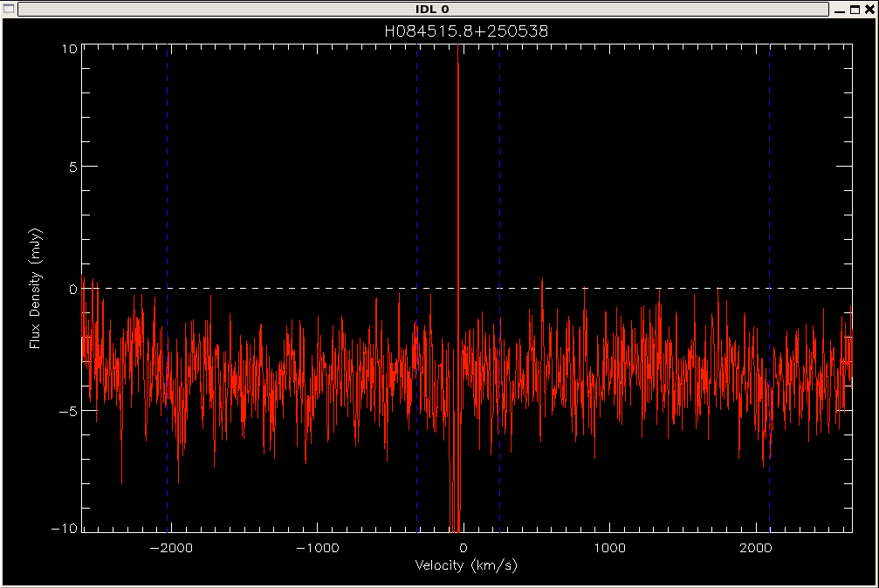Click the "−10" flux density tick label
Screen dimensions: 879x588
pyautogui.click(x=65, y=529)
